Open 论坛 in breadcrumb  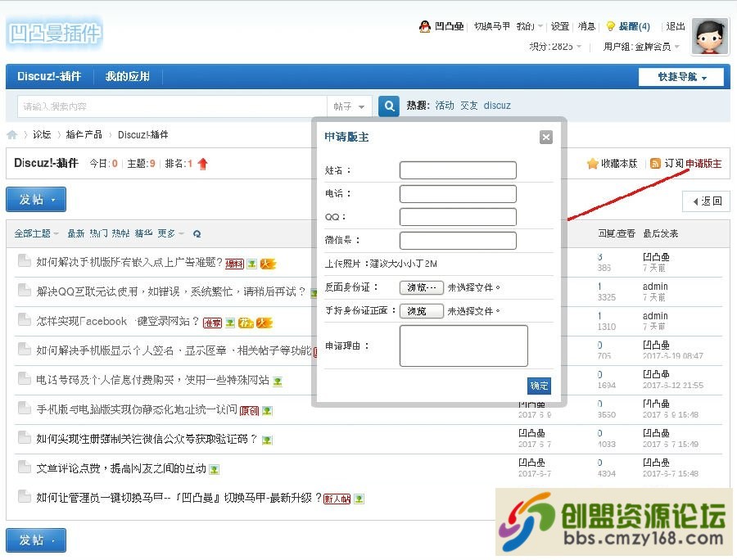click(x=42, y=135)
